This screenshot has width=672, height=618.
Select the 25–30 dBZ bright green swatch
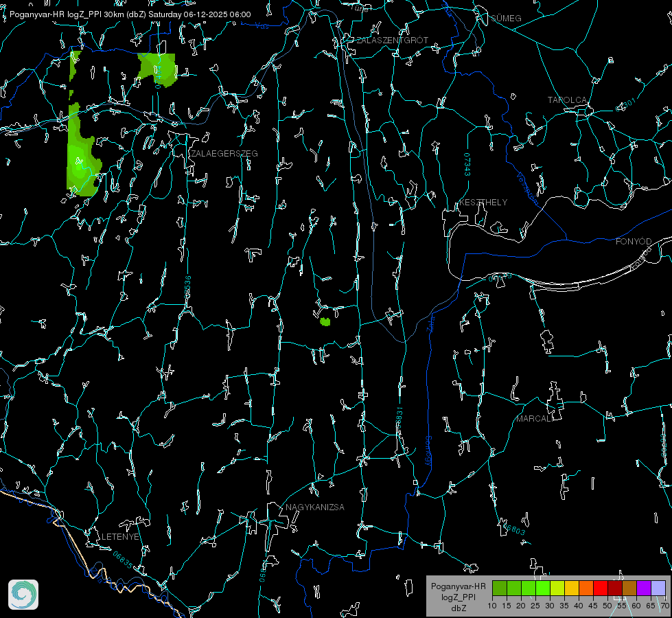point(543,588)
